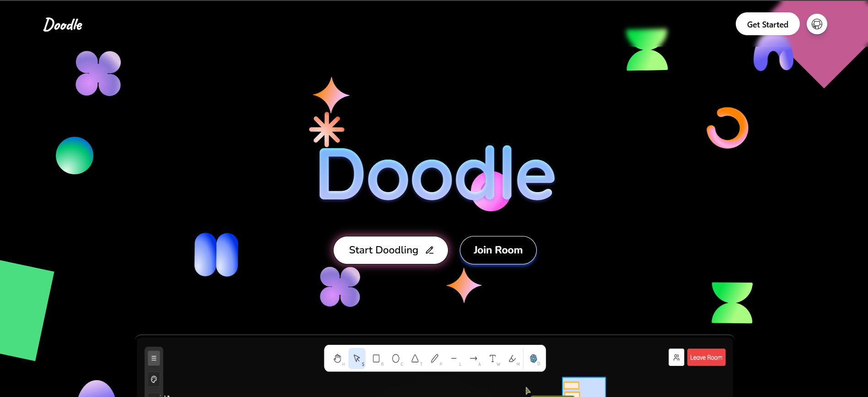Select the Rectangle shape tool

coord(377,359)
